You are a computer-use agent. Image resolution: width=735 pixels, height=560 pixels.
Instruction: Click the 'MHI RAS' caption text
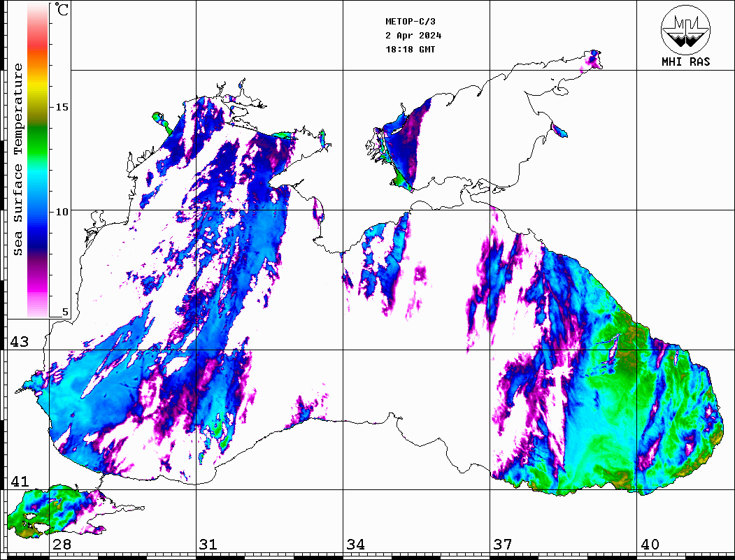[x=685, y=62]
